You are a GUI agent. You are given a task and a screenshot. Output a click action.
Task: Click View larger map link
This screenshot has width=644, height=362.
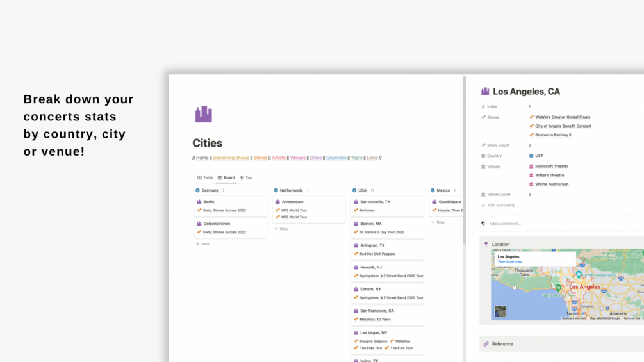pyautogui.click(x=509, y=261)
